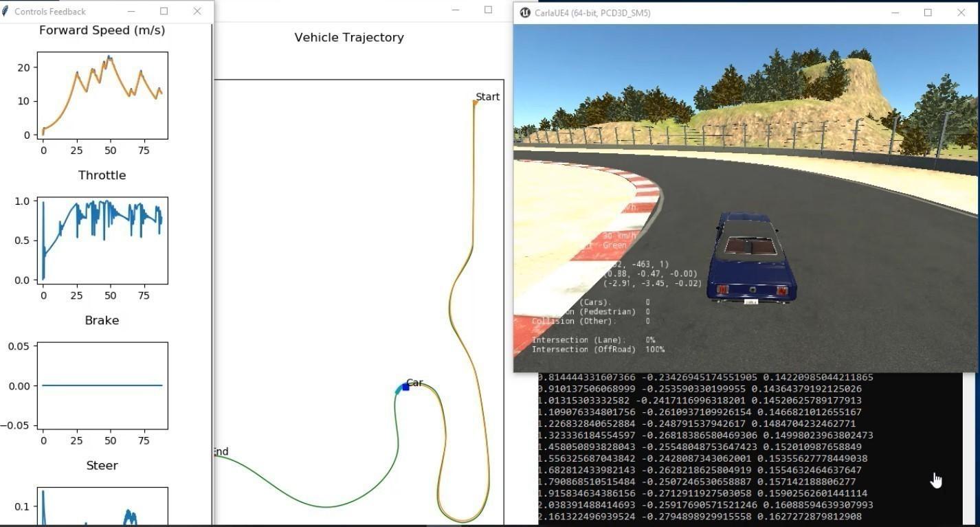Maximize the CarlaUE4 simulator window
This screenshot has width=980, height=527.
928,12
